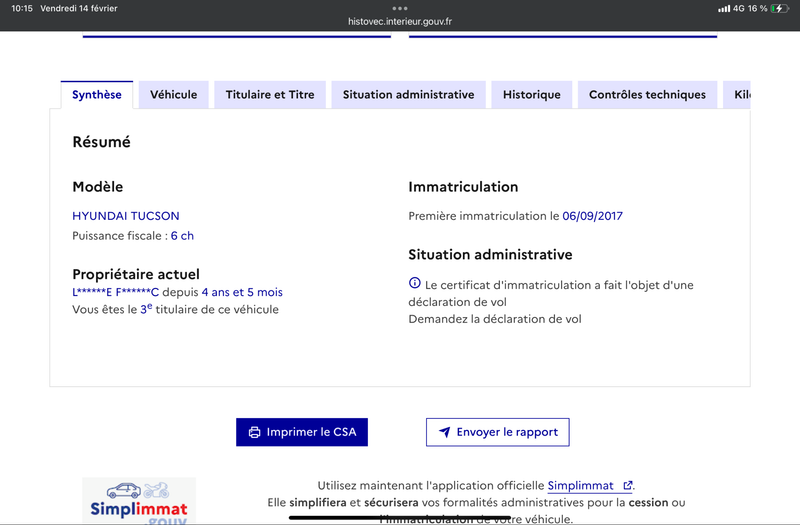Tap the histovec.interieur.gouv.fr address bar

[x=400, y=21]
